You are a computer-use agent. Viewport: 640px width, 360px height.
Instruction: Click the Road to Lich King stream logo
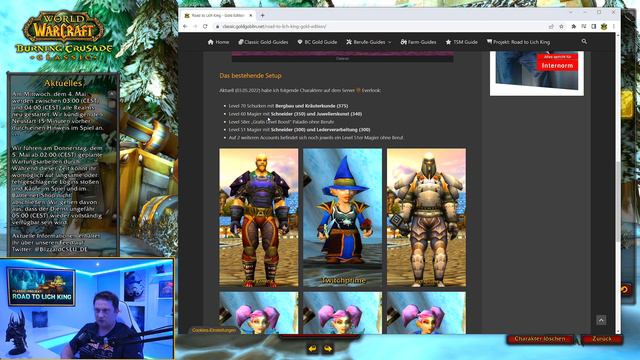[x=42, y=287]
